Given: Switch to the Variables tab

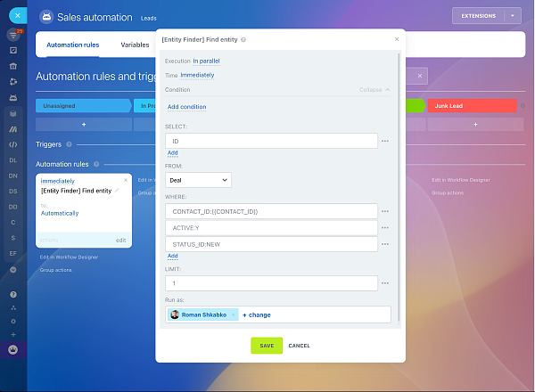Looking at the screenshot, I should [135, 45].
